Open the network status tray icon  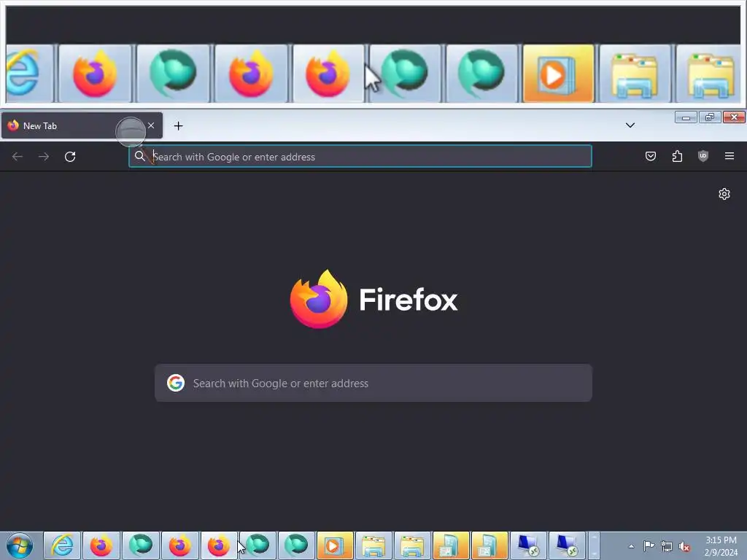pos(667,547)
